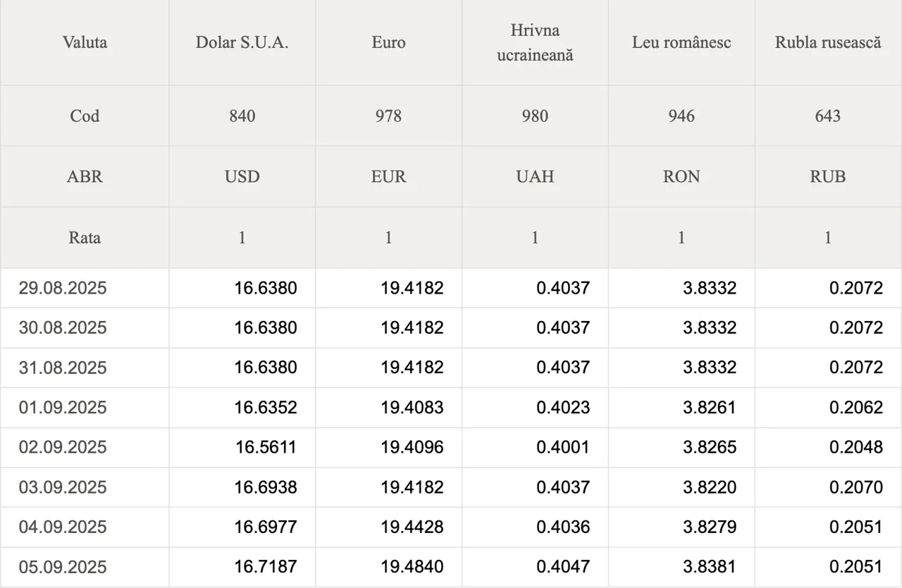Click the USD abbreviation cell
This screenshot has height=588, width=902.
[242, 177]
